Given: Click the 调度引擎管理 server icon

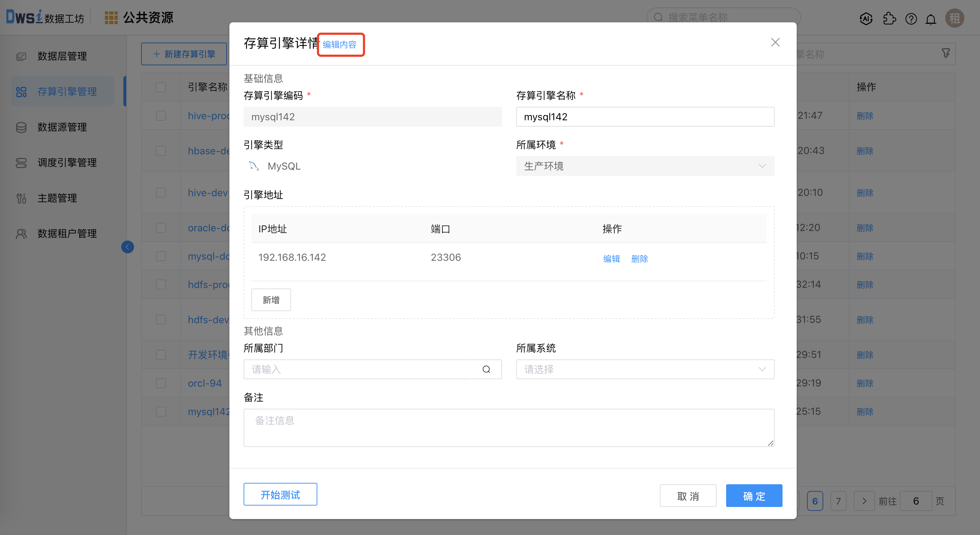Looking at the screenshot, I should pos(21,162).
